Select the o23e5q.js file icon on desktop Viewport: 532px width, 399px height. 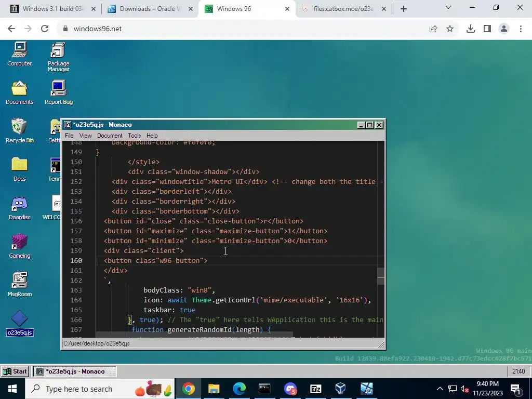[19, 323]
